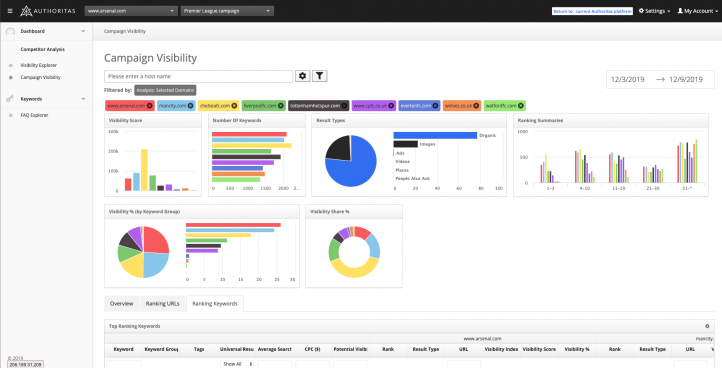The width and height of the screenshot is (722, 368).
Task: Click the Top Ranking Keywords table gear icon
Action: pos(707,326)
